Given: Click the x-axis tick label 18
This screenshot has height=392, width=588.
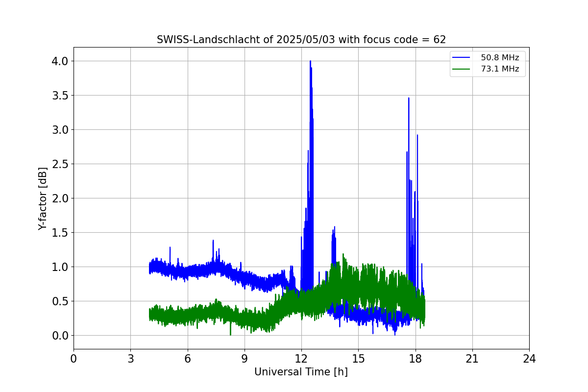Looking at the screenshot, I should [415, 359].
